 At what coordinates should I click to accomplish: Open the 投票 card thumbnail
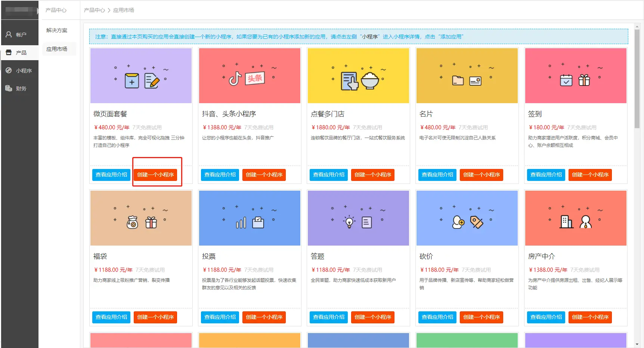click(x=250, y=218)
